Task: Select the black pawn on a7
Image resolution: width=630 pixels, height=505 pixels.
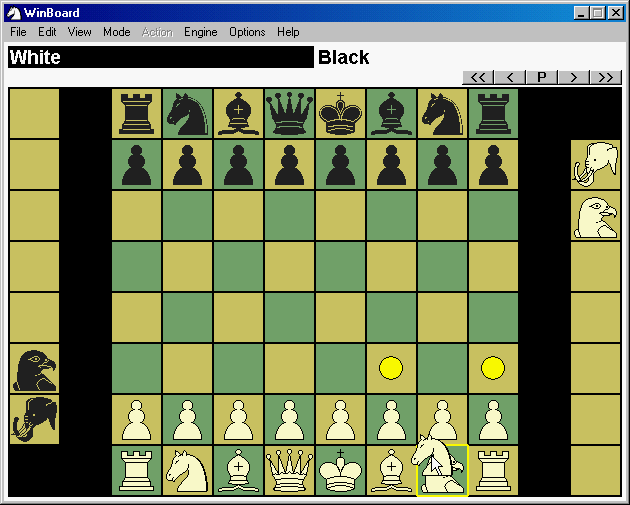Action: (137, 165)
